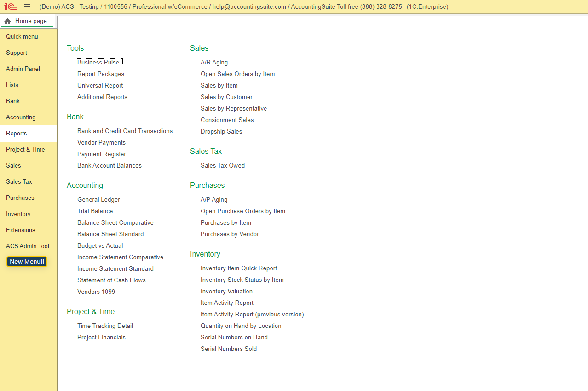This screenshot has height=391, width=588.
Task: Open the Sales by Customer report
Action: 227,97
